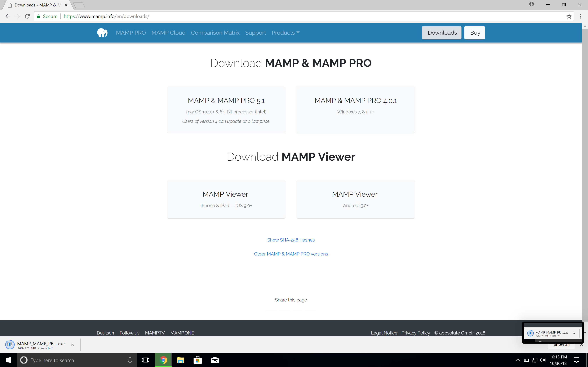Click the Downloads button in navigation
The image size is (588, 367).
pyautogui.click(x=442, y=33)
